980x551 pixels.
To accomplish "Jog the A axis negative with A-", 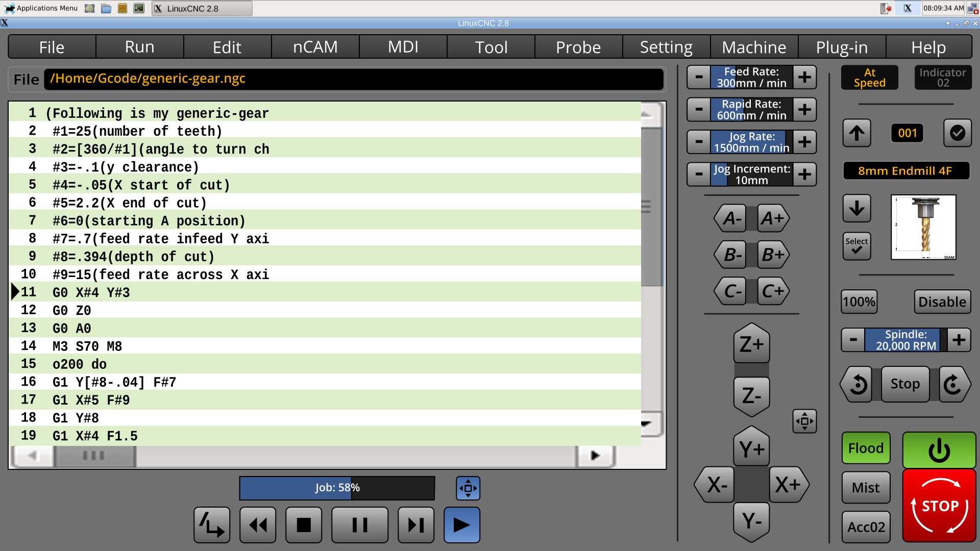I will click(731, 218).
